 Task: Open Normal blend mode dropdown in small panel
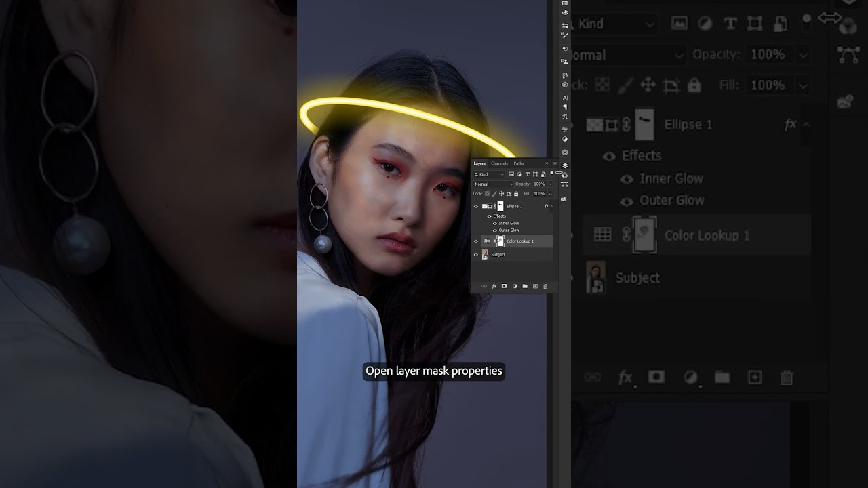click(x=493, y=184)
